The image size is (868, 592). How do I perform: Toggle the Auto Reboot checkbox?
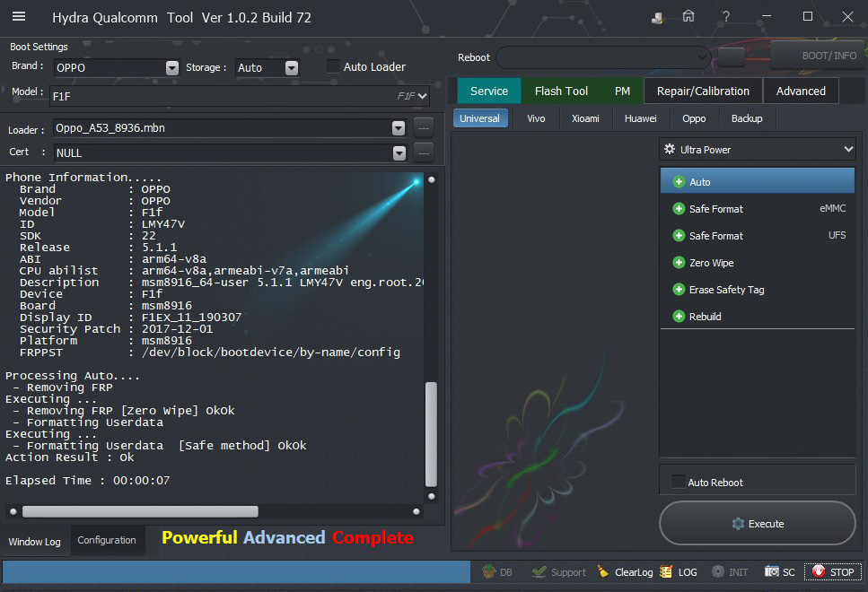[678, 482]
